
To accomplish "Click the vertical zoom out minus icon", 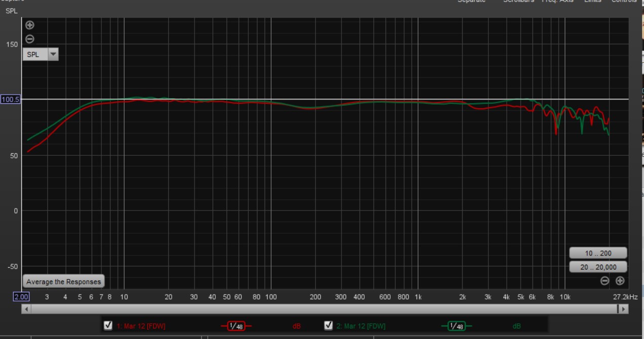I will pos(30,39).
